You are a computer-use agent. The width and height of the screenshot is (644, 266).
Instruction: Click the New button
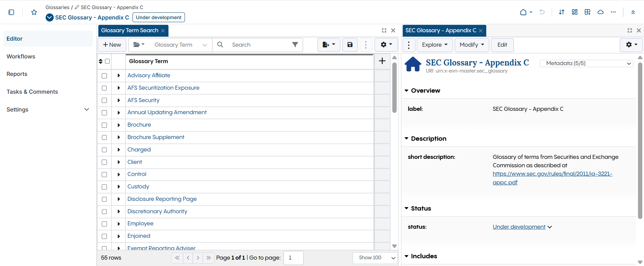(112, 45)
